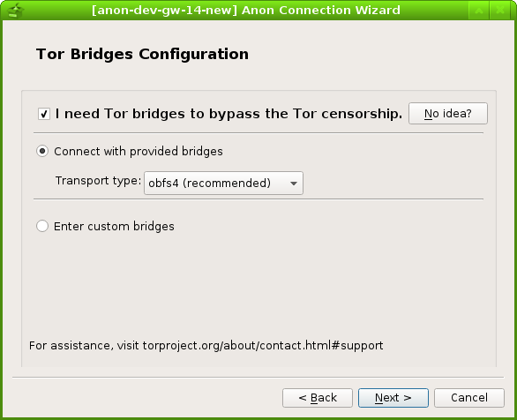Viewport: 517px width, 420px height.
Task: Click the 'Tor Bridges Configuration' heading
Action: [x=142, y=54]
